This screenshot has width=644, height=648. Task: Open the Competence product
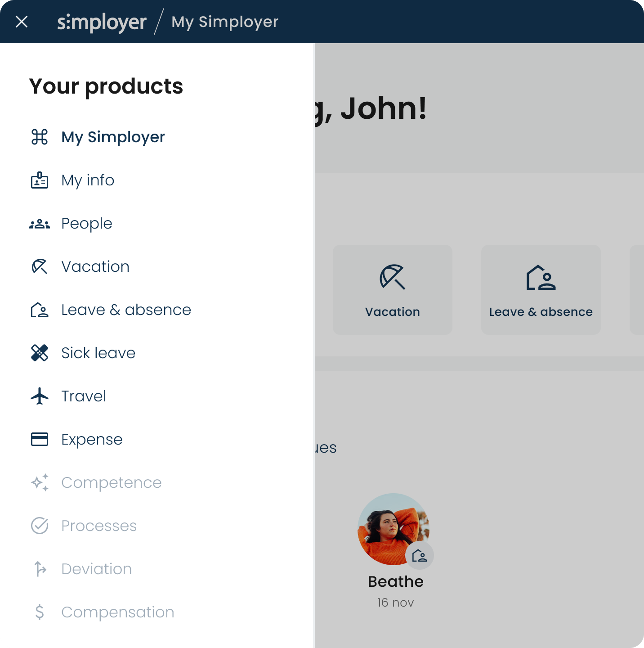coord(111,482)
